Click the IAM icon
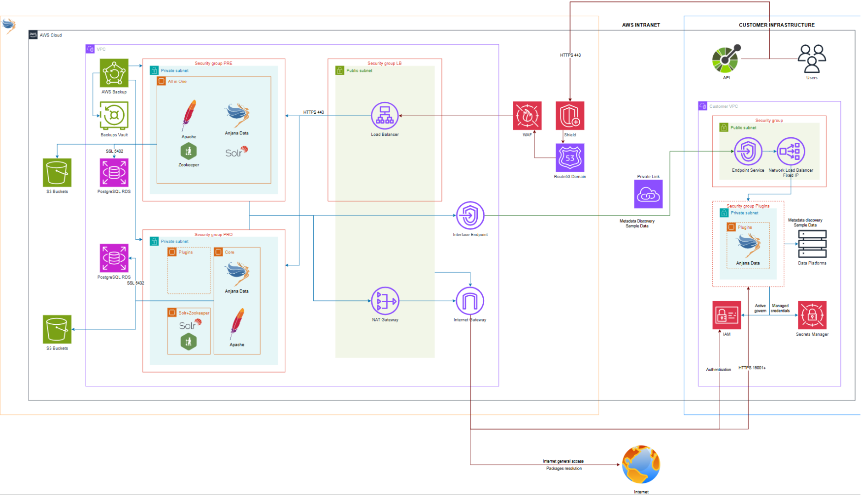861x504 pixels. click(x=727, y=315)
